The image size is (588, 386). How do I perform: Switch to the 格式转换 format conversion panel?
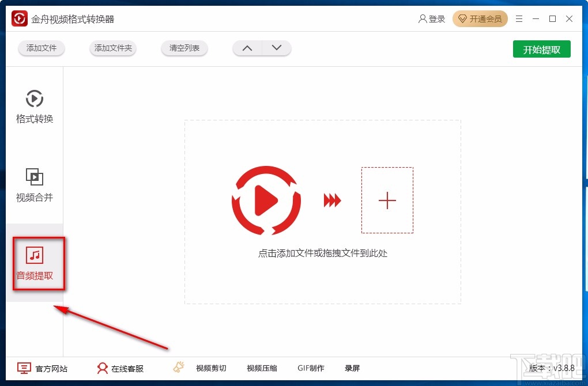tap(34, 107)
